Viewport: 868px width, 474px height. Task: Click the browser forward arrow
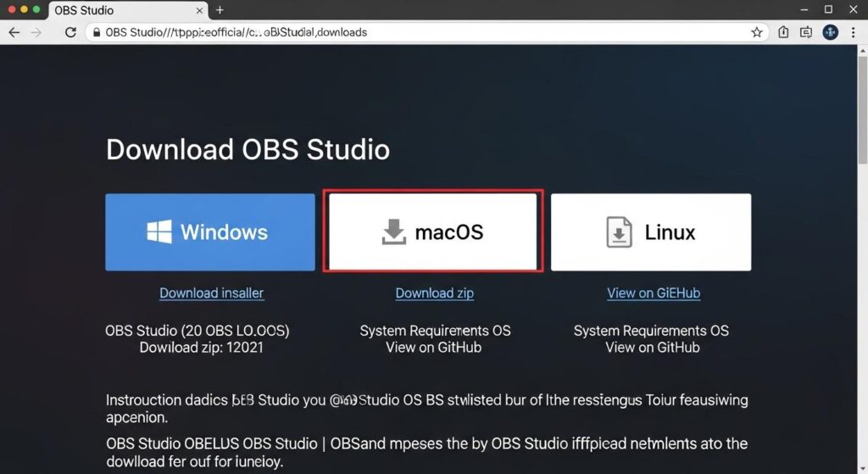click(36, 32)
